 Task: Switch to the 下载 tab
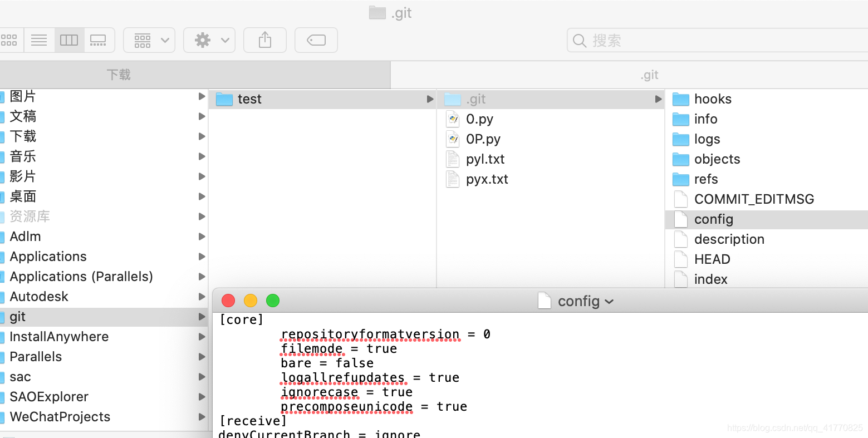tap(195, 75)
